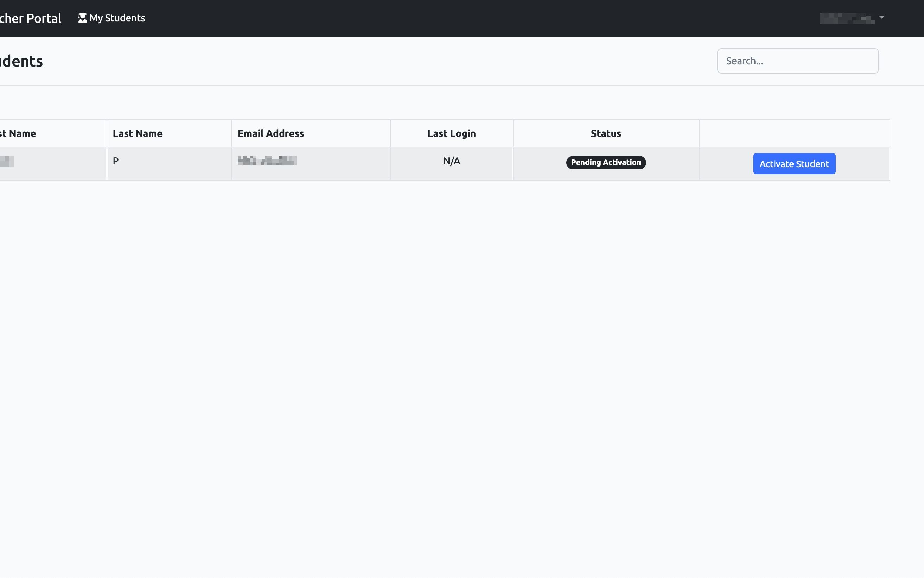The height and width of the screenshot is (578, 924).
Task: Click the empty actions column header
Action: pyautogui.click(x=794, y=133)
